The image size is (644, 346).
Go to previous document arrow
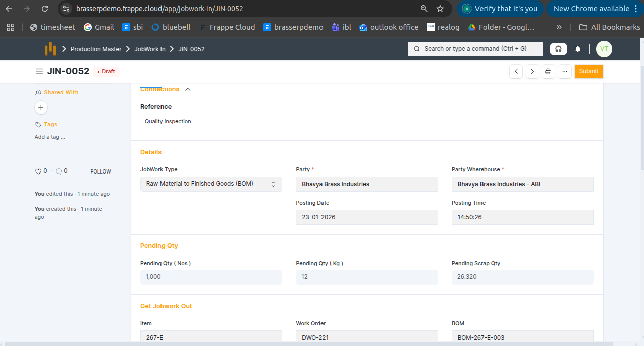click(516, 72)
